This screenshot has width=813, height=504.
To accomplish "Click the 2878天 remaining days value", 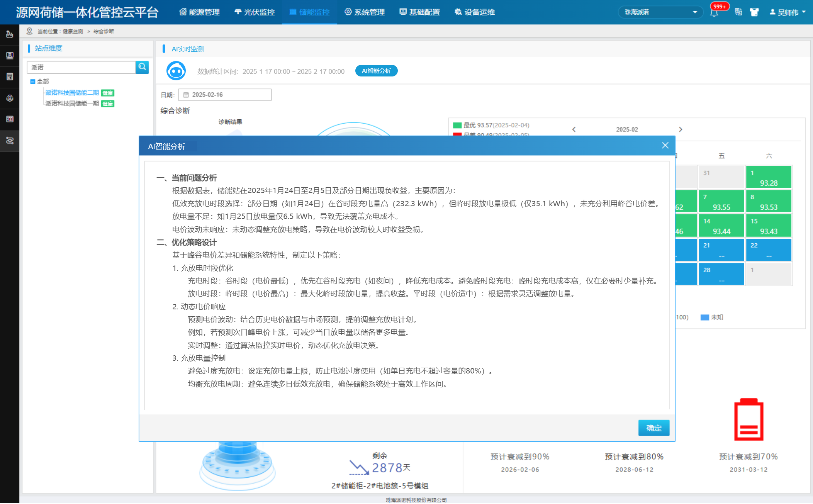I will [x=391, y=468].
